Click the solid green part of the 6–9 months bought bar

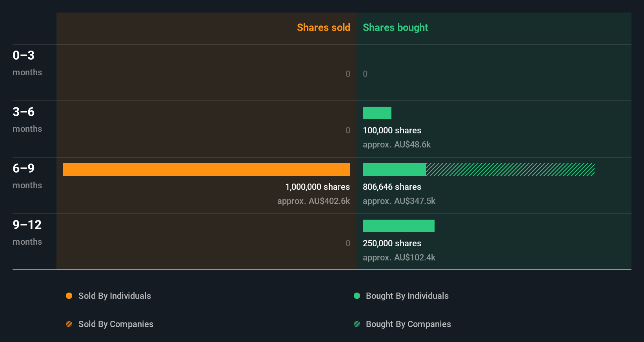394,169
